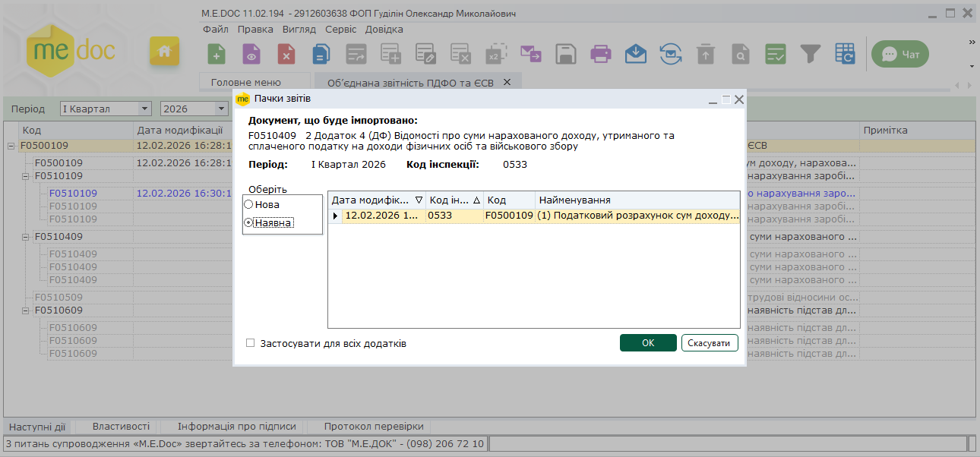
Task: Select the Нова radio option
Action: [x=248, y=204]
